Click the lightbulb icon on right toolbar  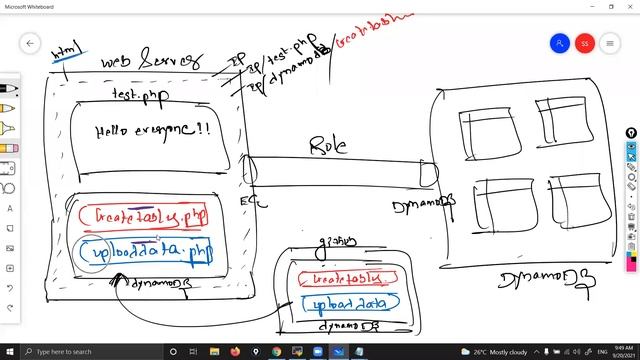point(631,133)
